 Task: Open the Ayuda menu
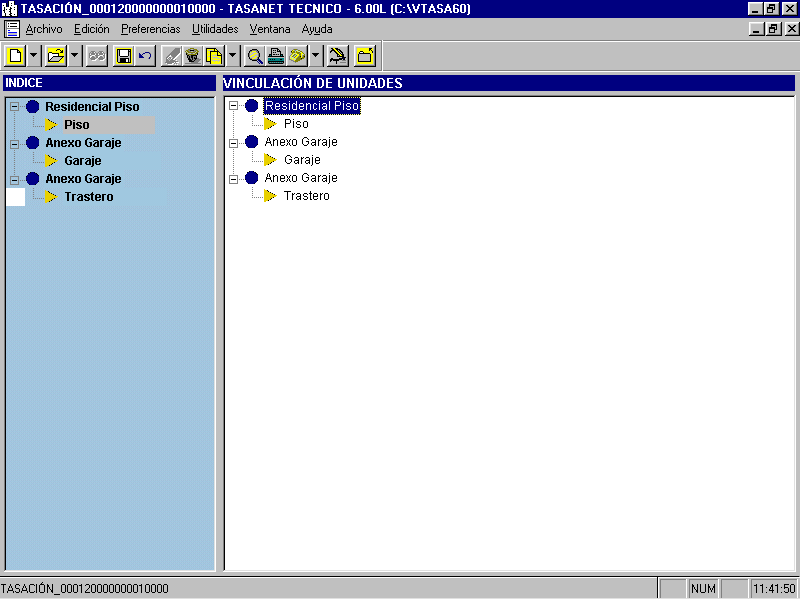(317, 29)
